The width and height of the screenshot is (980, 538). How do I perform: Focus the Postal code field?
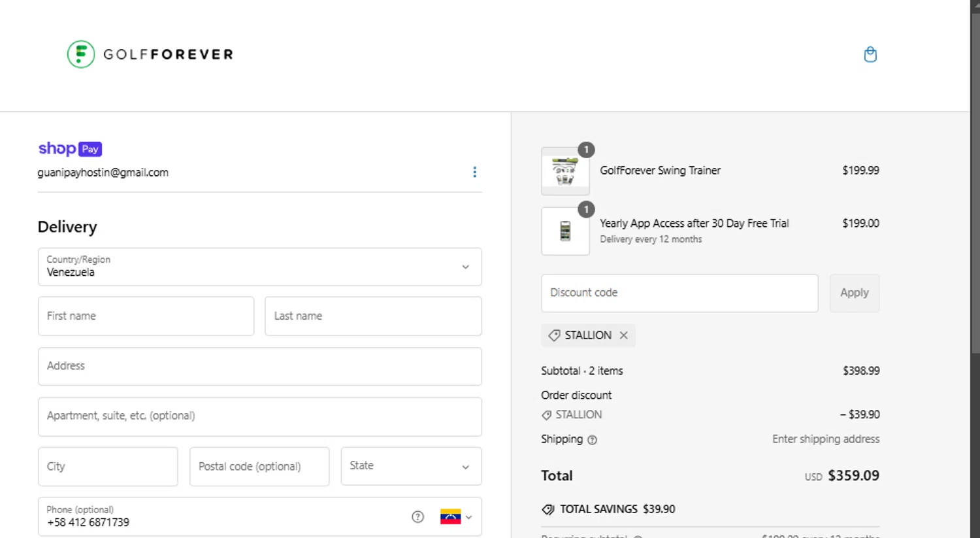tap(259, 467)
